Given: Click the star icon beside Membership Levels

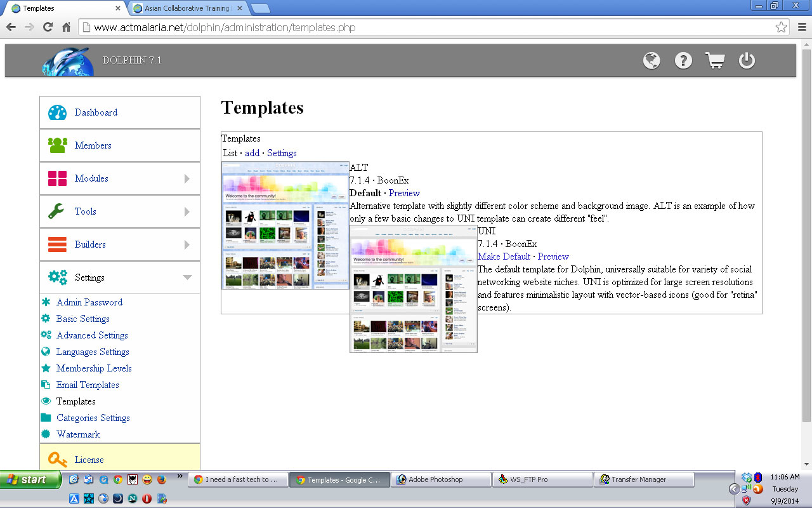Looking at the screenshot, I should [x=46, y=368].
